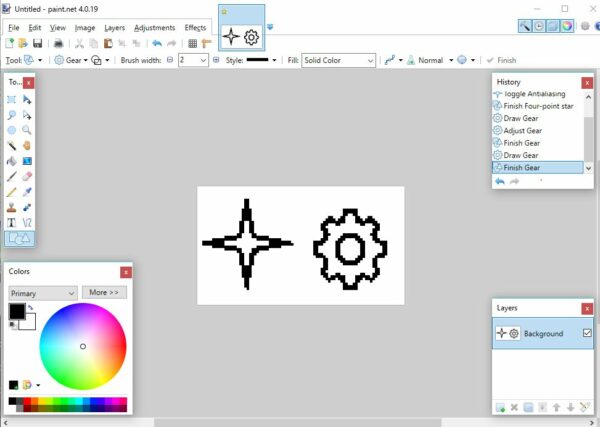The image size is (600, 427).
Task: Expand the Primary color selector dropdown
Action: pyautogui.click(x=43, y=293)
